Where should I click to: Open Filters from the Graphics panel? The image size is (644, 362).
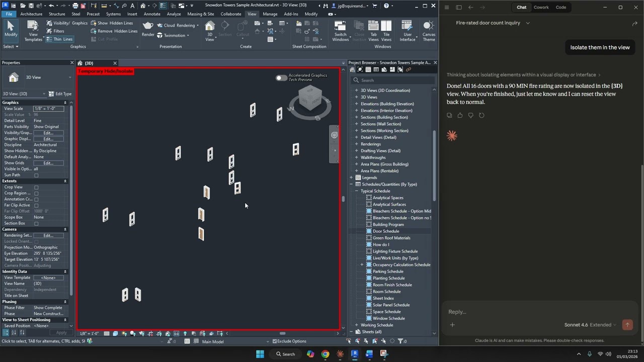(55, 31)
